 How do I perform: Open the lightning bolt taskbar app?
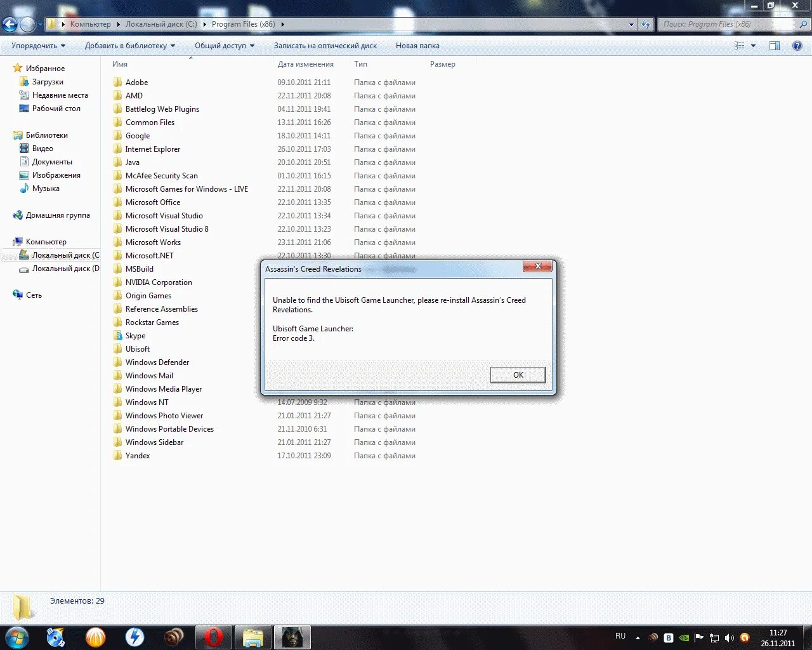point(134,637)
